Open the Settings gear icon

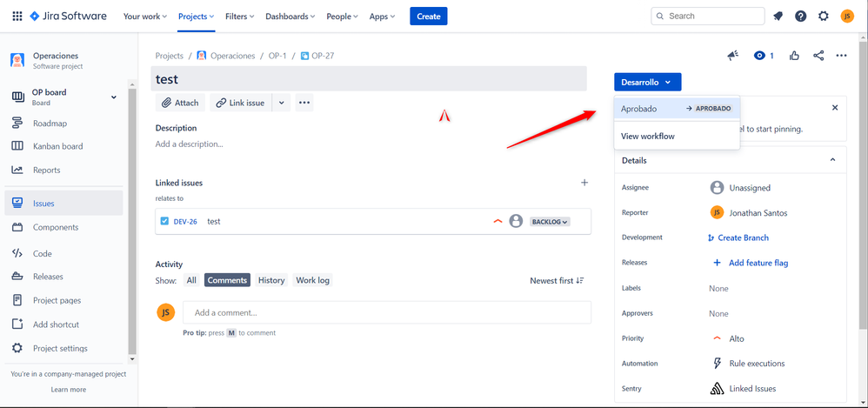pos(824,16)
